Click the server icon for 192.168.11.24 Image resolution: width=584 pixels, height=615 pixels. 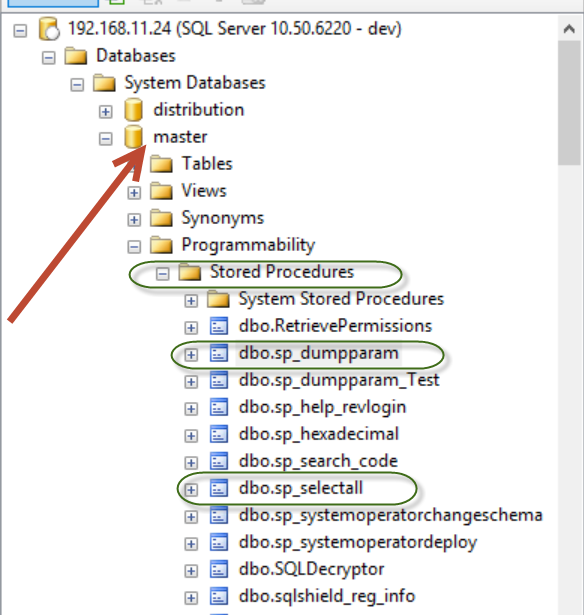(x=49, y=29)
